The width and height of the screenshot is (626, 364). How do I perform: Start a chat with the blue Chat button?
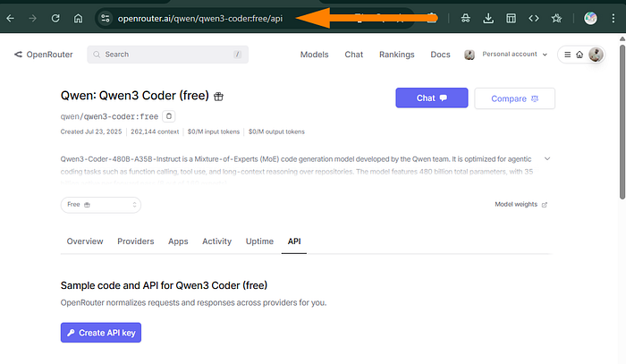(x=432, y=97)
